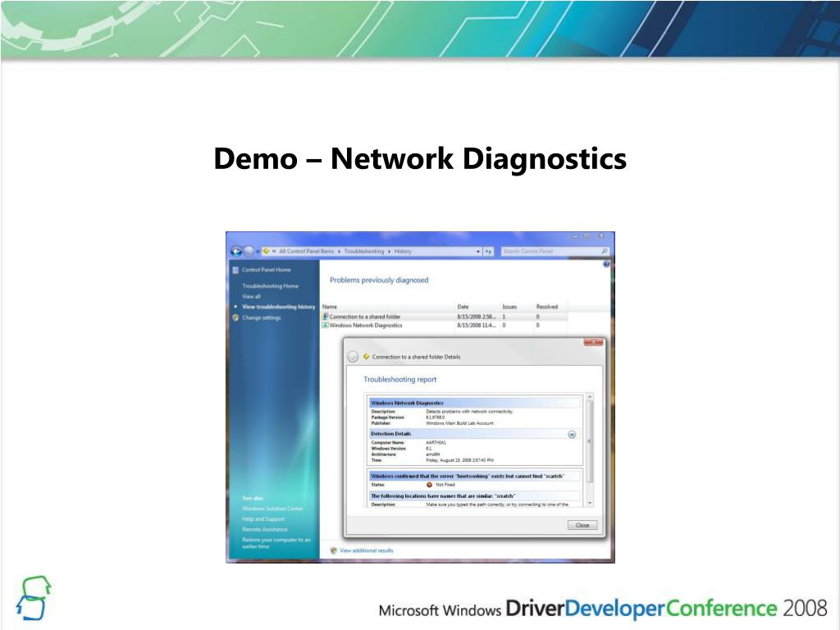Screen dimensions: 840x630
Task: Open Remote Assistance link
Action: point(265,529)
